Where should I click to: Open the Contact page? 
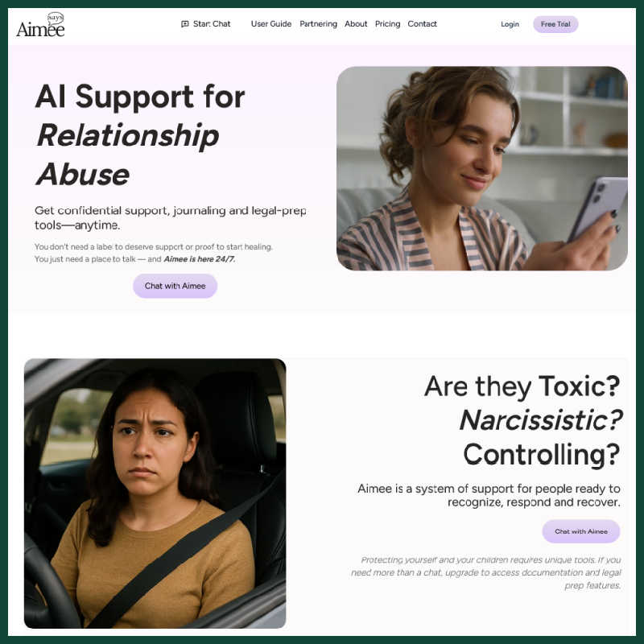pos(422,24)
